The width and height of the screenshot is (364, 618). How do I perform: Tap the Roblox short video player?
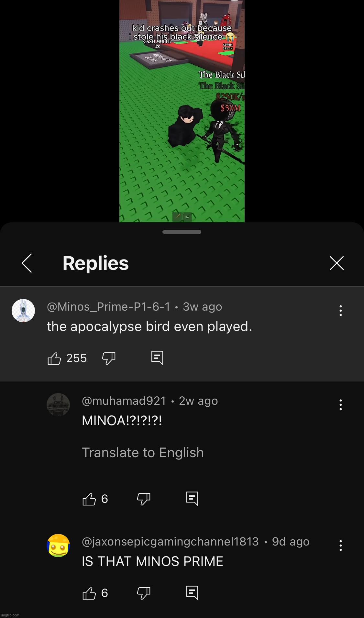click(182, 111)
